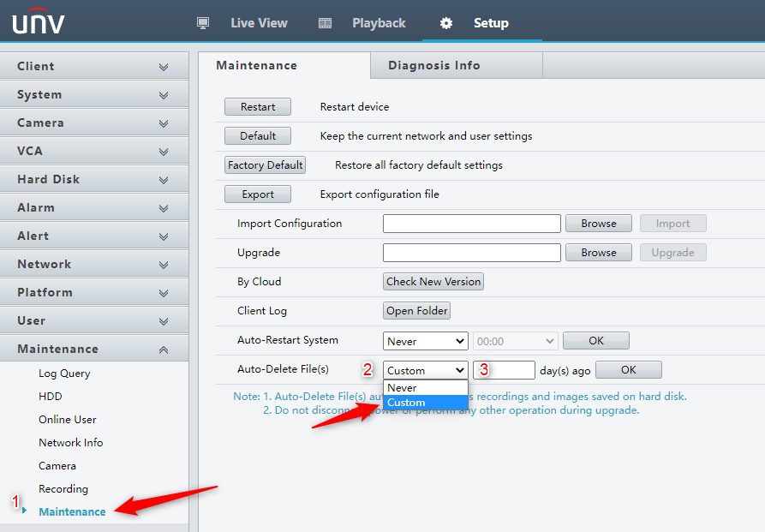Choose Custom in Auto-Delete dropdown list
The width and height of the screenshot is (765, 532).
pyautogui.click(x=426, y=403)
